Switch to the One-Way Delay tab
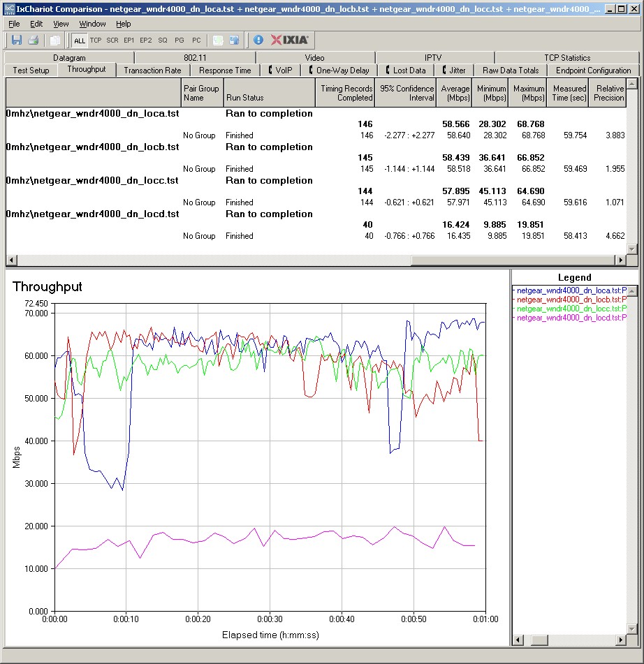The image size is (644, 664). click(339, 71)
